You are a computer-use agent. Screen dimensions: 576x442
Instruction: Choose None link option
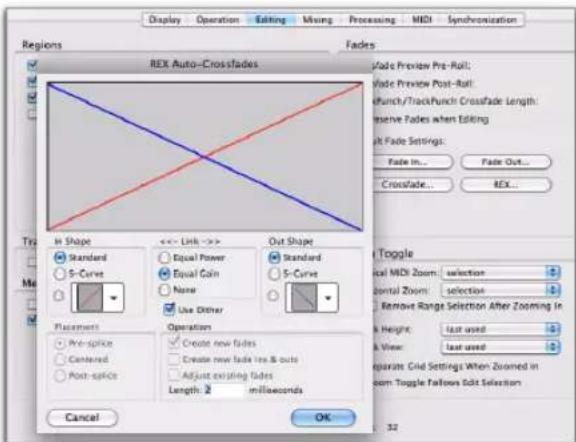164,290
